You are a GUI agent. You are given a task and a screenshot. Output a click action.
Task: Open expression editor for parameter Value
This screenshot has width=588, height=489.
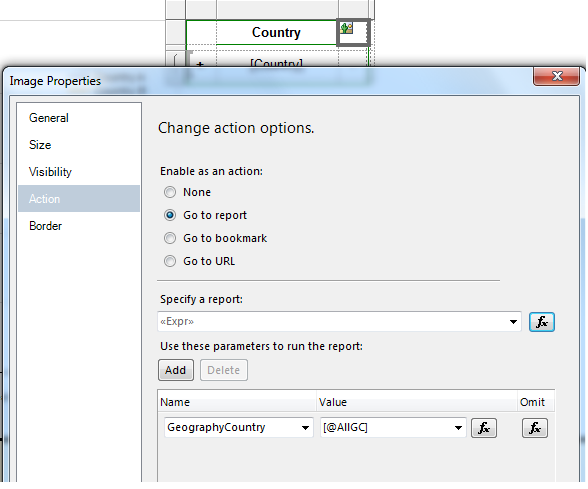click(484, 428)
